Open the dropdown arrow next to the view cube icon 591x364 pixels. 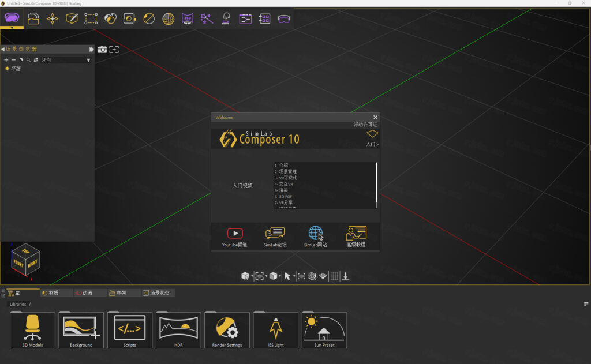252,276
